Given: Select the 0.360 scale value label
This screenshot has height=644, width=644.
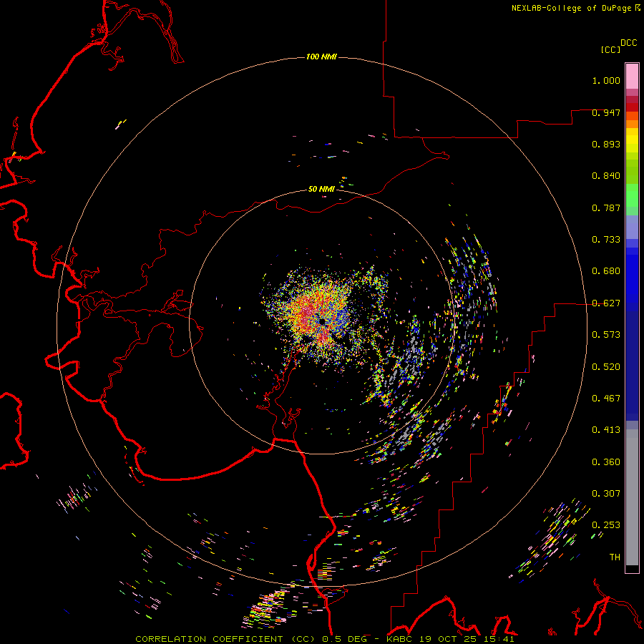Looking at the screenshot, I should 606,462.
